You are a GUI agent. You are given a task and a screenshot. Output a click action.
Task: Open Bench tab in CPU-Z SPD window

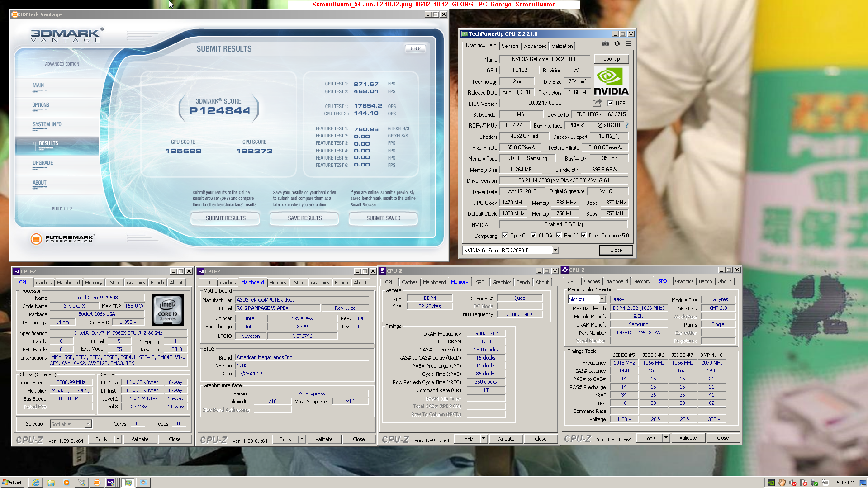(705, 281)
